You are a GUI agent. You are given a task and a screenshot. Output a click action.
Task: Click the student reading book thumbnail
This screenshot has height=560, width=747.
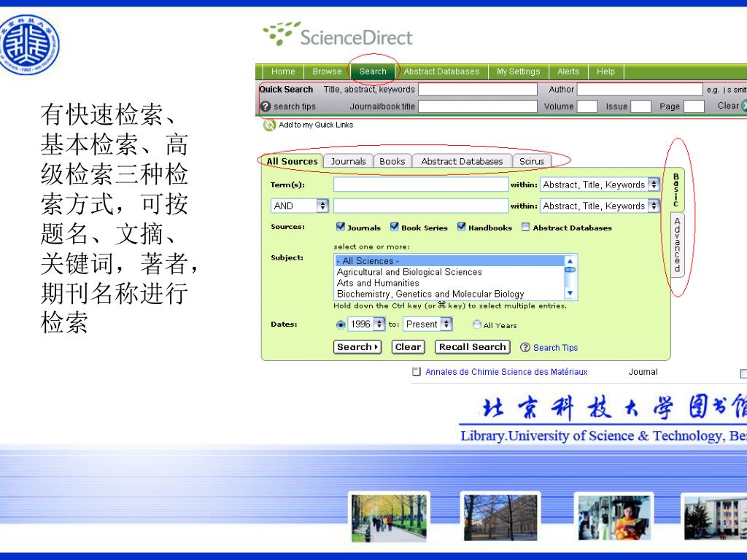click(x=614, y=517)
